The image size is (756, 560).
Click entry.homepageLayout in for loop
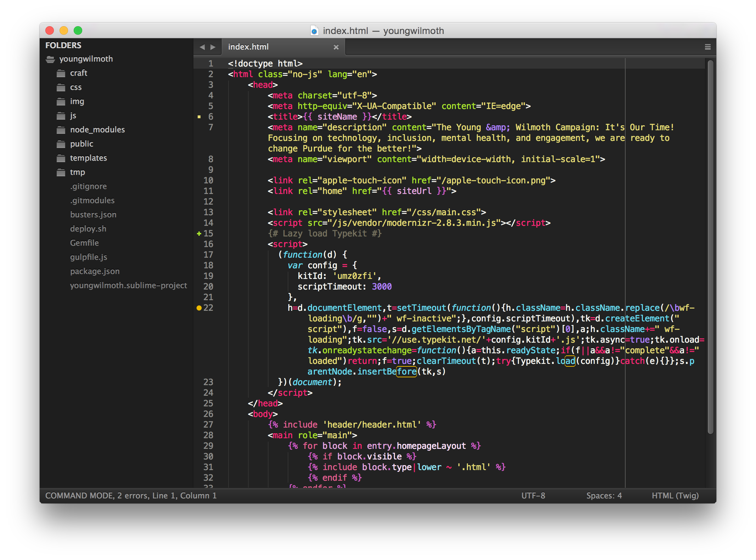coord(416,446)
